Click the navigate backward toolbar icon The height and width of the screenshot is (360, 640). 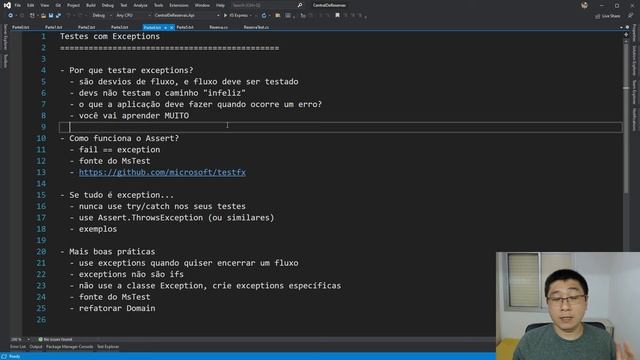click(11, 16)
